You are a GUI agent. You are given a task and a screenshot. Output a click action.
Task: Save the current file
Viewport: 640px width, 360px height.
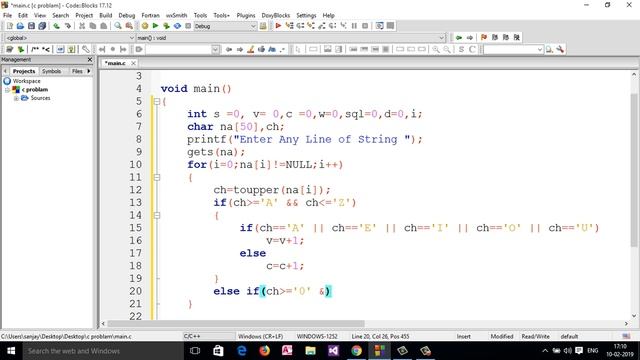point(31,26)
